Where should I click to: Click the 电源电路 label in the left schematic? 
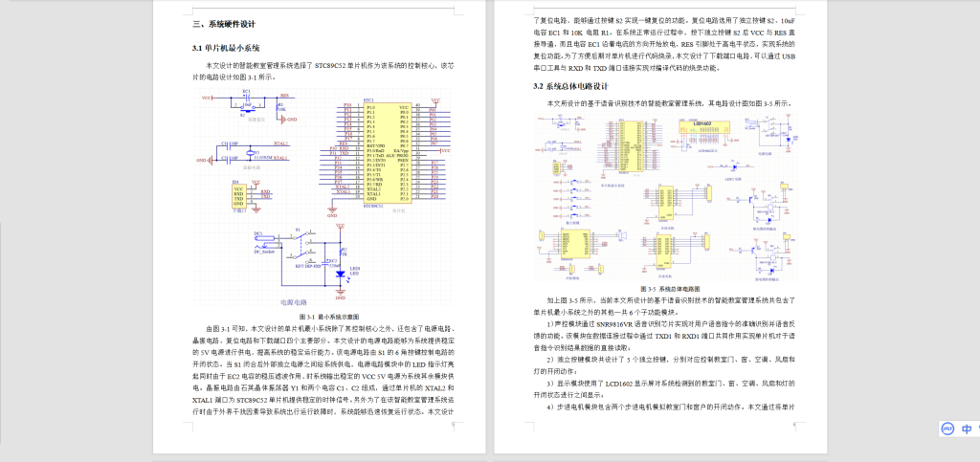click(x=293, y=302)
